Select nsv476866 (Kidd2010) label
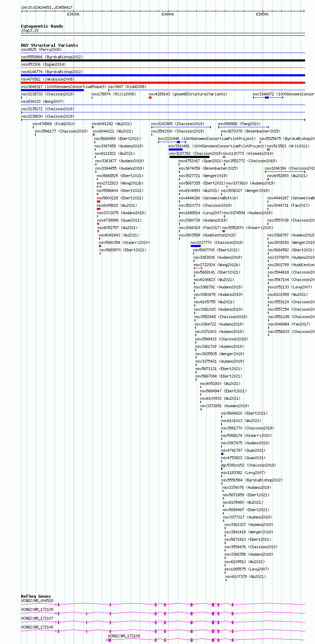 pyautogui.click(x=54, y=124)
